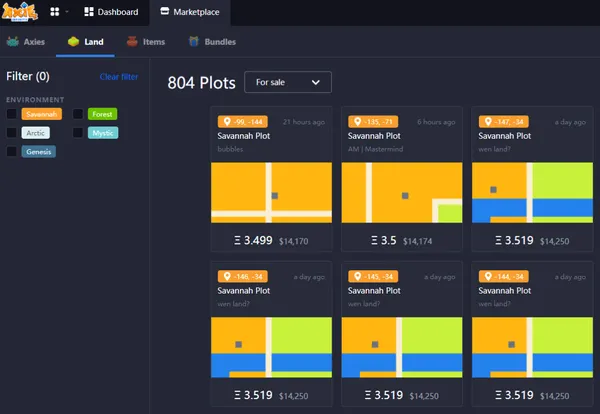Tick the Genesis environment checkbox
The image size is (600, 414).
pos(12,151)
